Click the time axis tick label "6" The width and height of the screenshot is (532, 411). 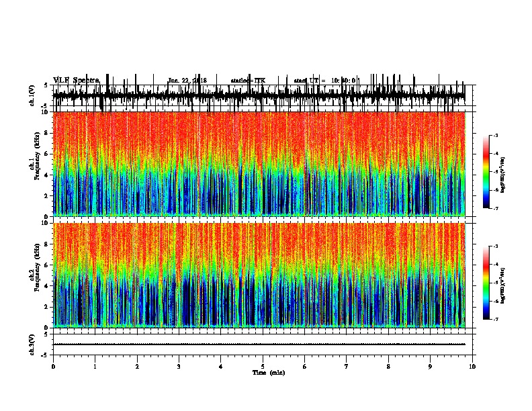pos(305,367)
